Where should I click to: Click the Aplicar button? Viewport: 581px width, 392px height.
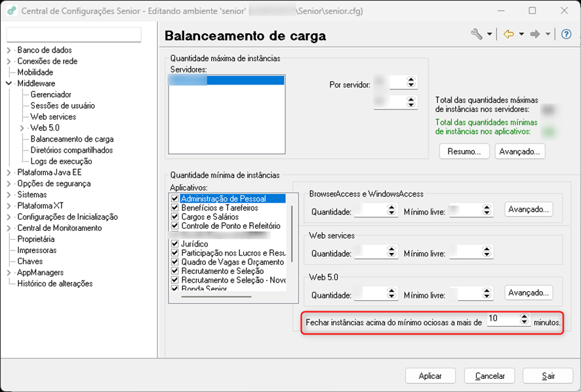tap(430, 376)
